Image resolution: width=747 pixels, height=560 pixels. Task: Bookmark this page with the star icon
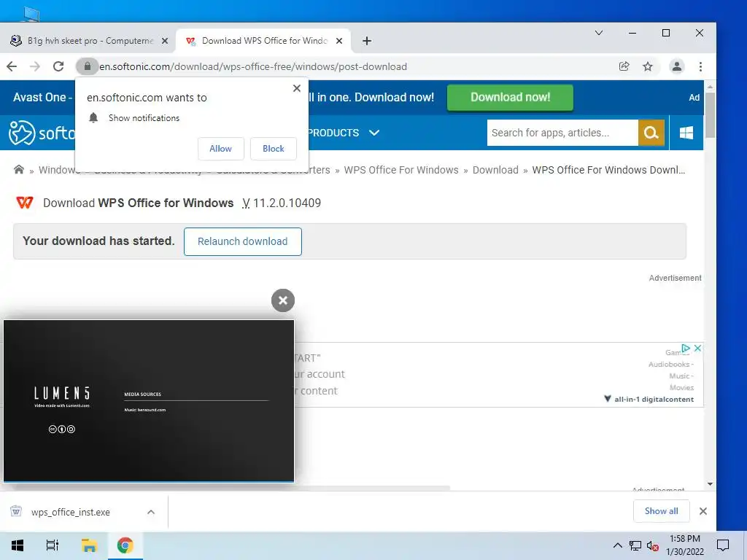point(648,66)
